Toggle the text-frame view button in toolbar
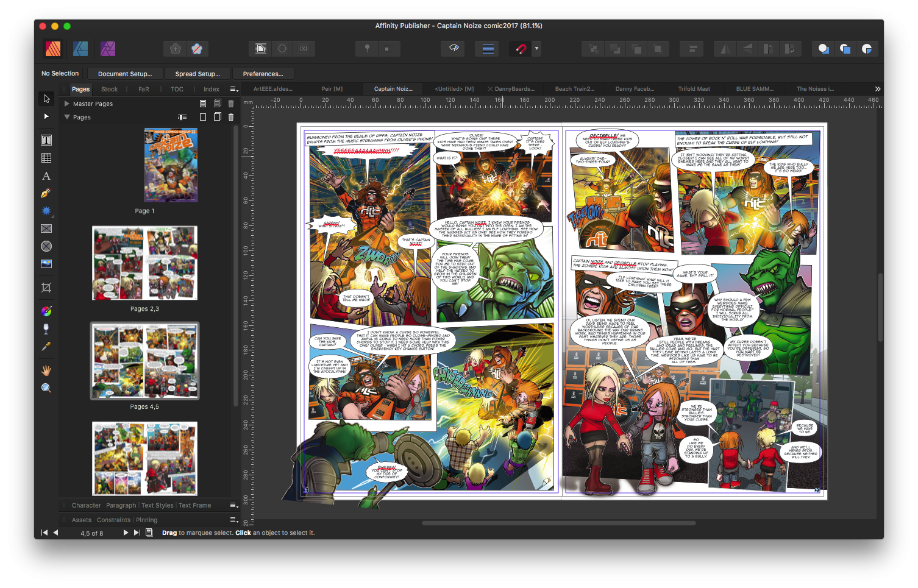 (x=260, y=49)
